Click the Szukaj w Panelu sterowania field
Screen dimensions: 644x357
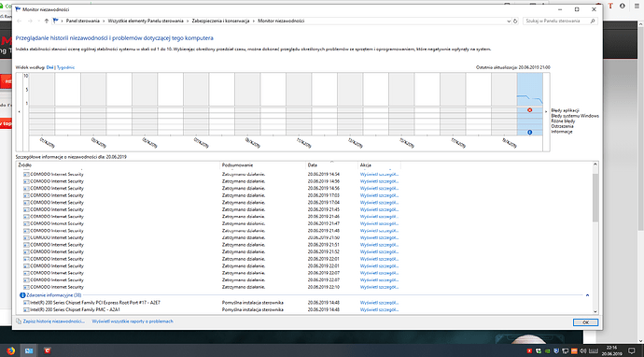click(x=556, y=21)
